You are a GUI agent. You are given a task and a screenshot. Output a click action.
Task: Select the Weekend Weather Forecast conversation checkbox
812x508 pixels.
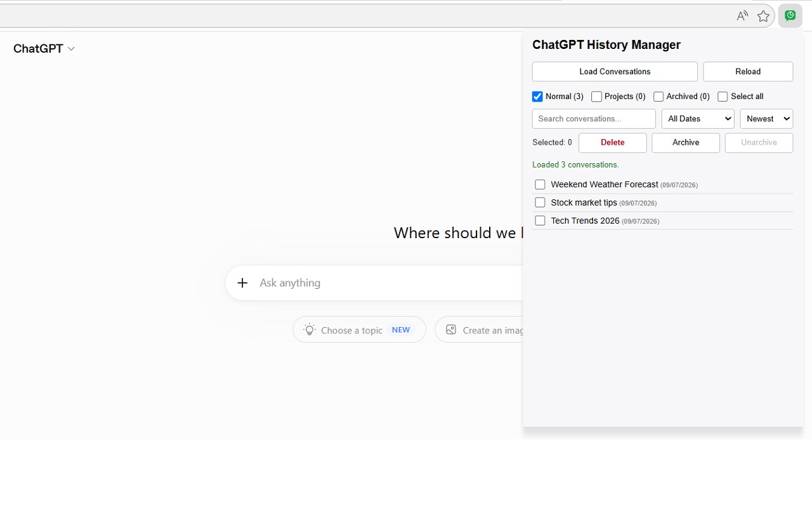click(x=540, y=184)
